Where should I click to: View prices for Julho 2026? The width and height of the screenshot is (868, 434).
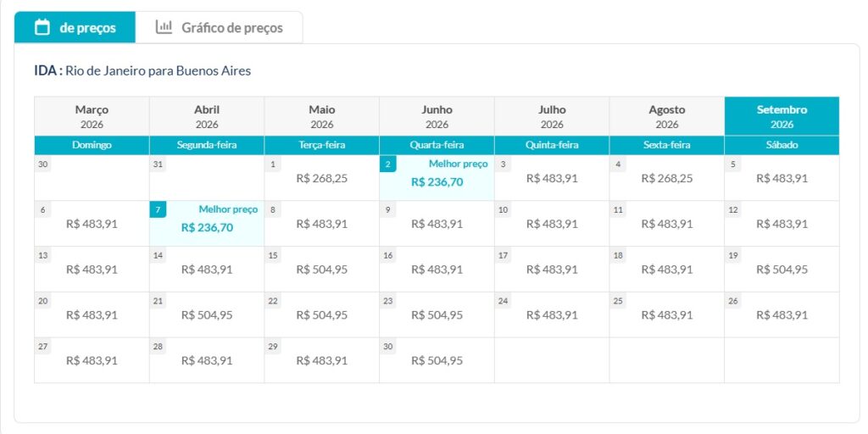[x=552, y=116]
